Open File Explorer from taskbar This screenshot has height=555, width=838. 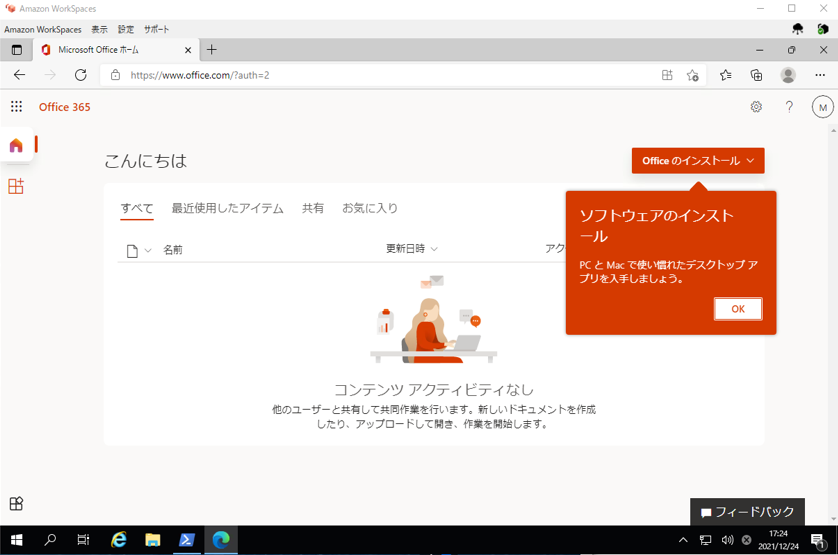click(x=152, y=540)
